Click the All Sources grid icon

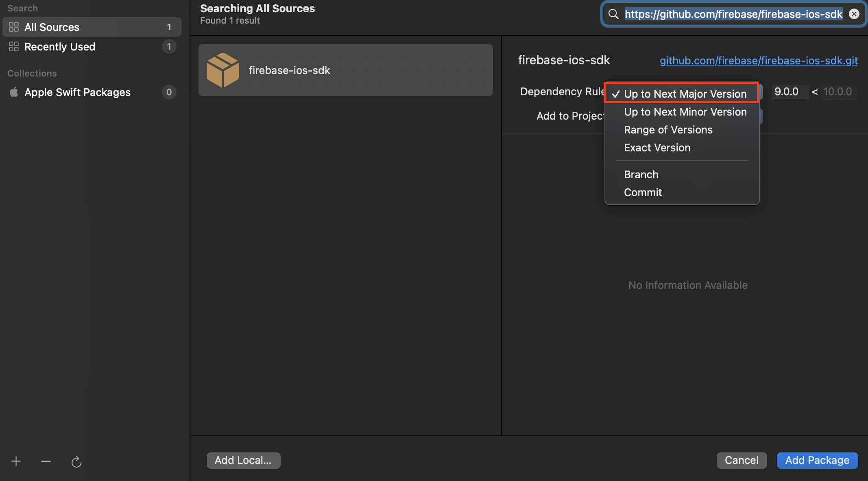(x=14, y=27)
